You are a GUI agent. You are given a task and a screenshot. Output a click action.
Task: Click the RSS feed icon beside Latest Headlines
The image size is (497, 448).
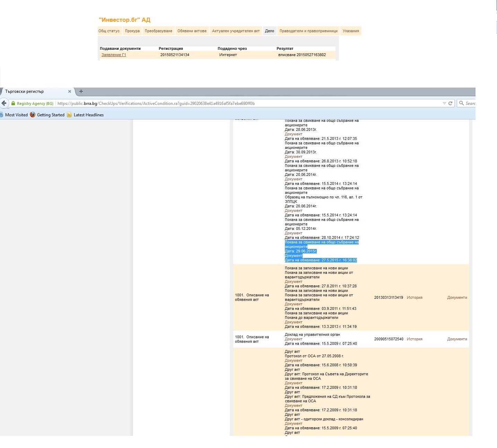(69, 115)
